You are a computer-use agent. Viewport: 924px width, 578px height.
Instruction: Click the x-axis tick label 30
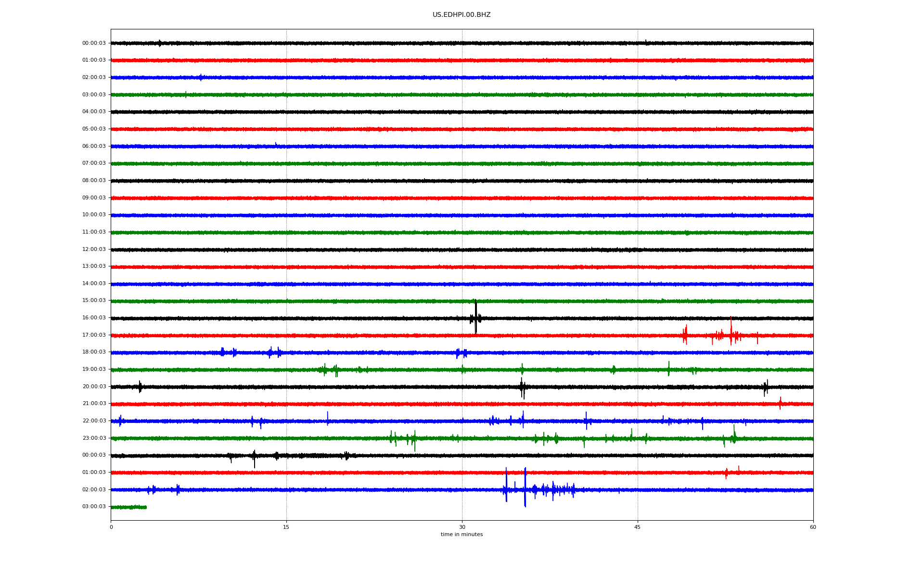tap(462, 527)
